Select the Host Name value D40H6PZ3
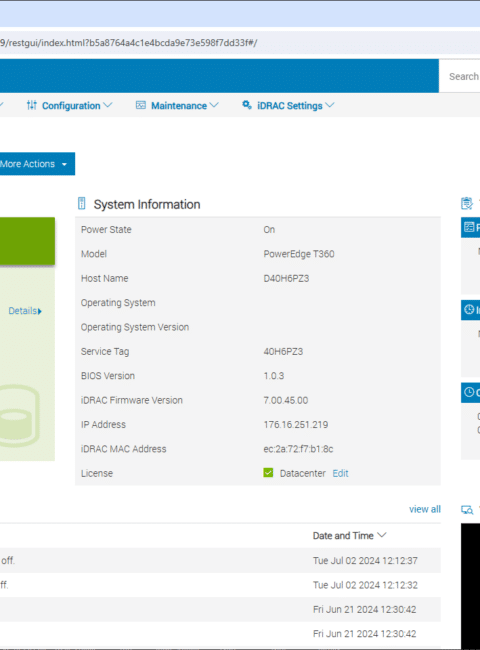 click(x=286, y=278)
